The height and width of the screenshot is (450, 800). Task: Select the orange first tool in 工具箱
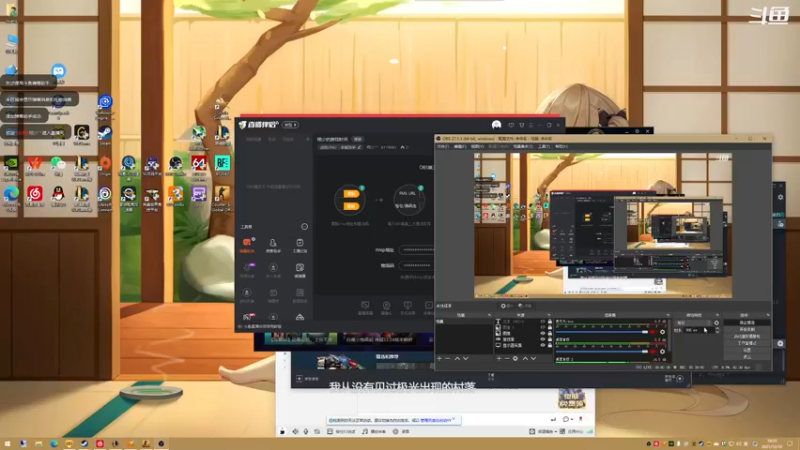click(x=247, y=245)
